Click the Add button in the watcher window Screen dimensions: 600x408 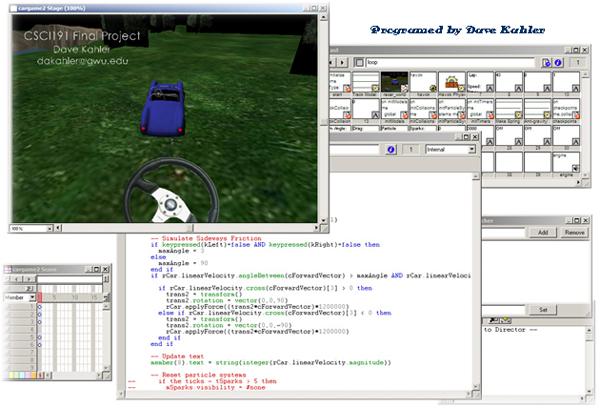(x=543, y=232)
